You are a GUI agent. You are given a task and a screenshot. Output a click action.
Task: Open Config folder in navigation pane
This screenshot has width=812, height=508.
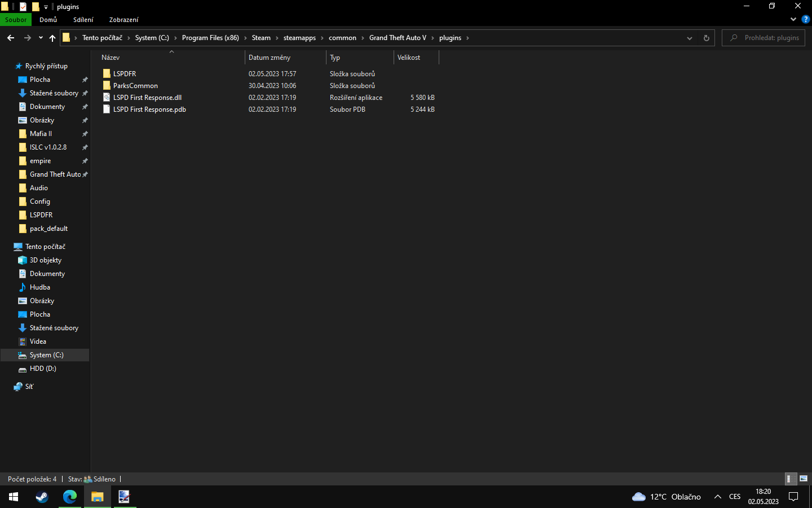(40, 202)
